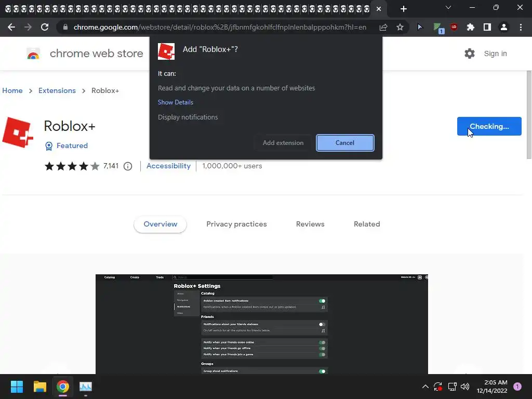Reload the page with the refresh icon
Image resolution: width=532 pixels, height=399 pixels.
(45, 27)
